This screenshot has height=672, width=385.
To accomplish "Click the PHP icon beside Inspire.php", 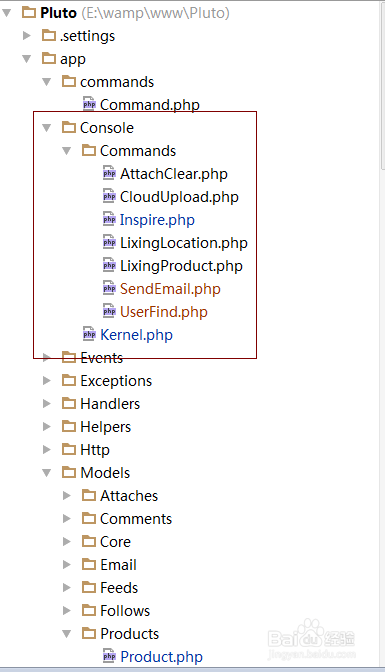I will [x=109, y=219].
